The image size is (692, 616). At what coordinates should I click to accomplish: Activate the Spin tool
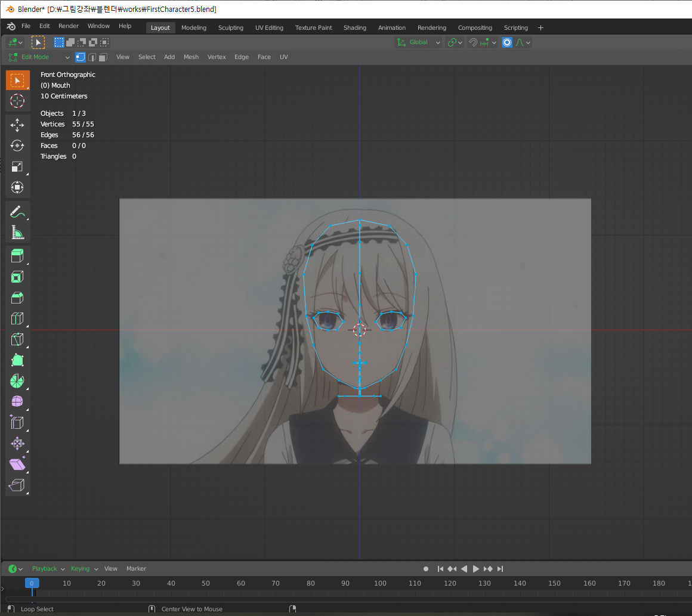[18, 381]
